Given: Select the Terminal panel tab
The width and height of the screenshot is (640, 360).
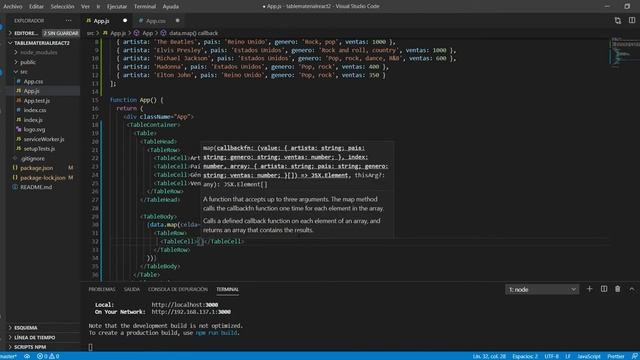Looking at the screenshot, I should 227,289.
